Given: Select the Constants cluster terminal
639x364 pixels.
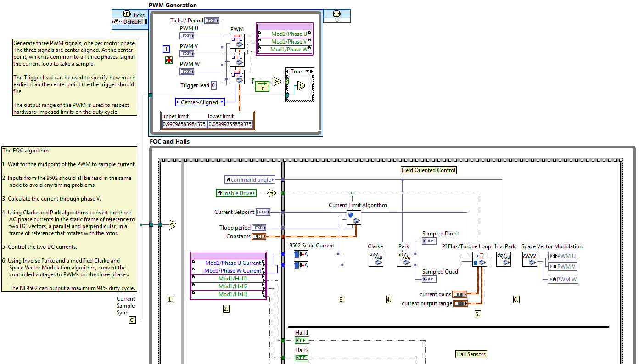Looking at the screenshot, I should pos(259,236).
